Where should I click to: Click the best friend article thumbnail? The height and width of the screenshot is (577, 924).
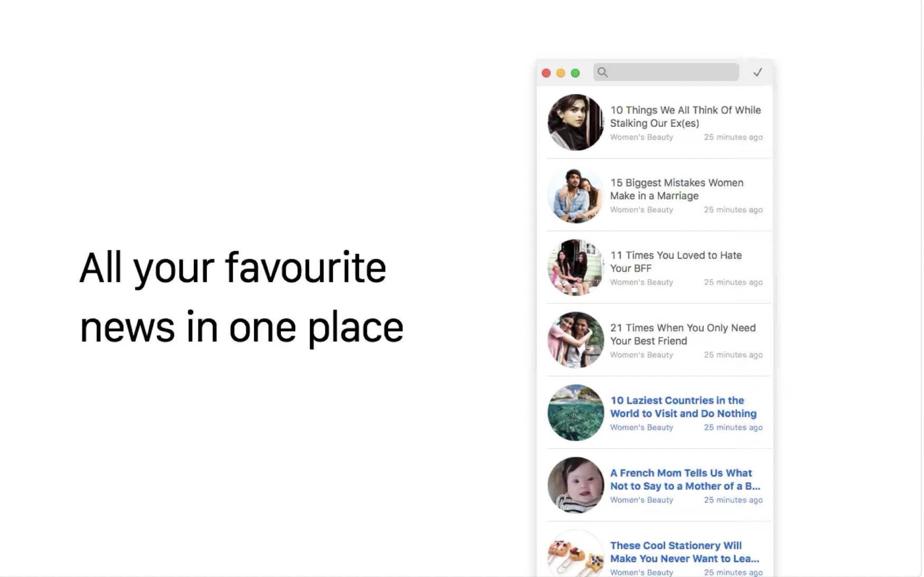point(576,340)
